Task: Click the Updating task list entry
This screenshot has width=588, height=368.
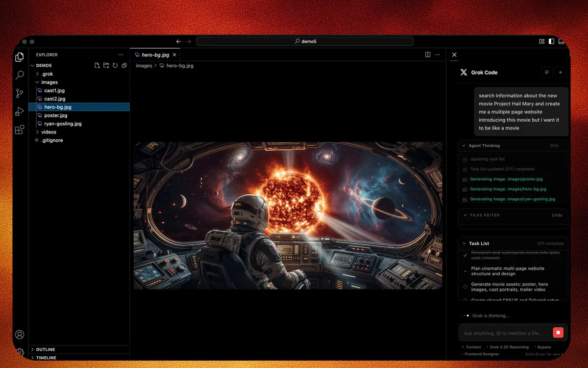Action: pyautogui.click(x=487, y=159)
